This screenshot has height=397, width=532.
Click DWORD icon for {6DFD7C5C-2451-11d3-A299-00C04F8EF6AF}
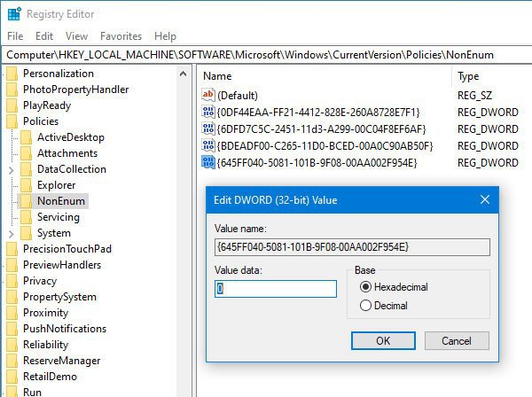208,128
